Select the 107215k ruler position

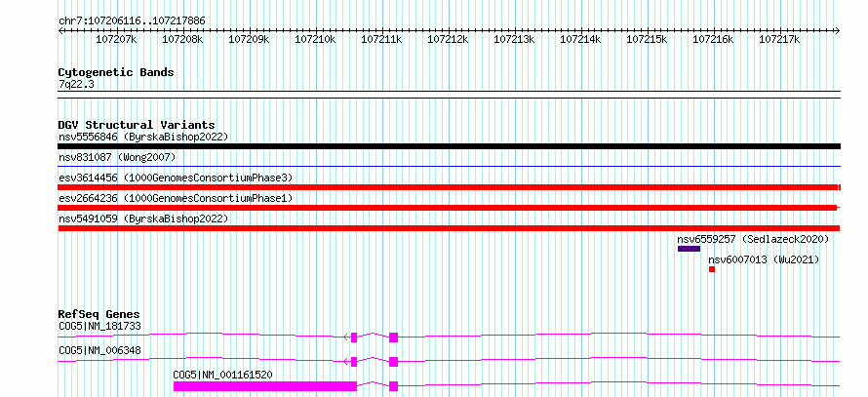648,39
